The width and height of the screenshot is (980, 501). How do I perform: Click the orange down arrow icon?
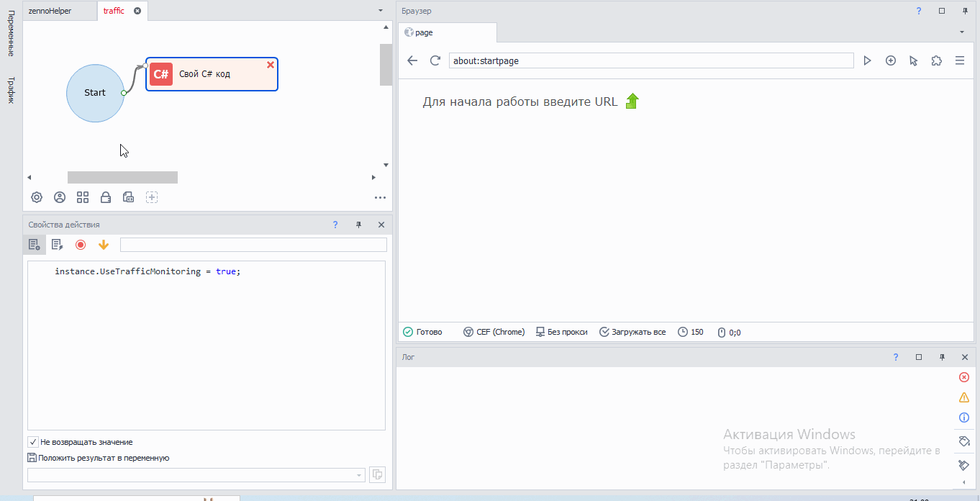coord(104,245)
